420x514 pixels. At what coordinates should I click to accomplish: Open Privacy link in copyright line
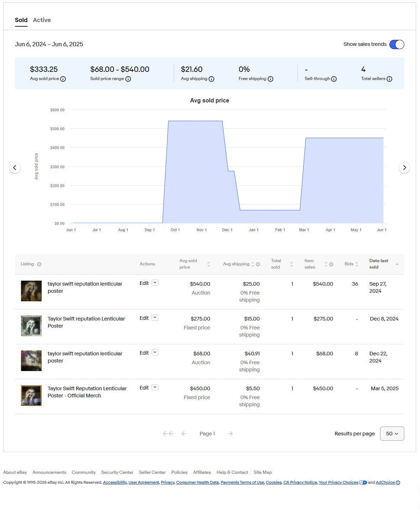point(168,483)
